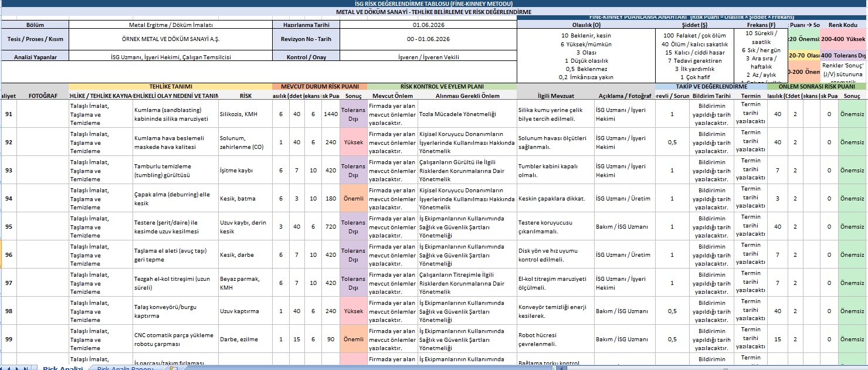Viewport: 868px width, 370px height.
Task: Click the 'Darbe, ezilme' risk cell
Action: 245,339
